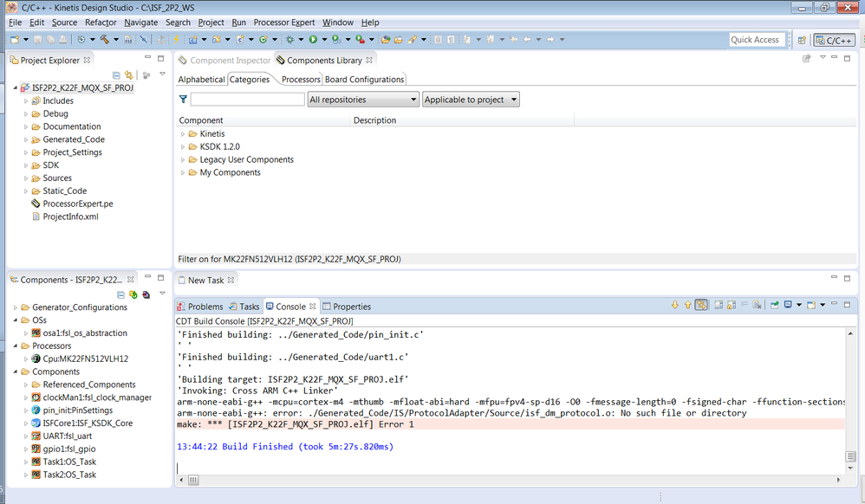The width and height of the screenshot is (865, 504).
Task: Expand the Kinetis category in Components Library
Action: click(x=183, y=134)
